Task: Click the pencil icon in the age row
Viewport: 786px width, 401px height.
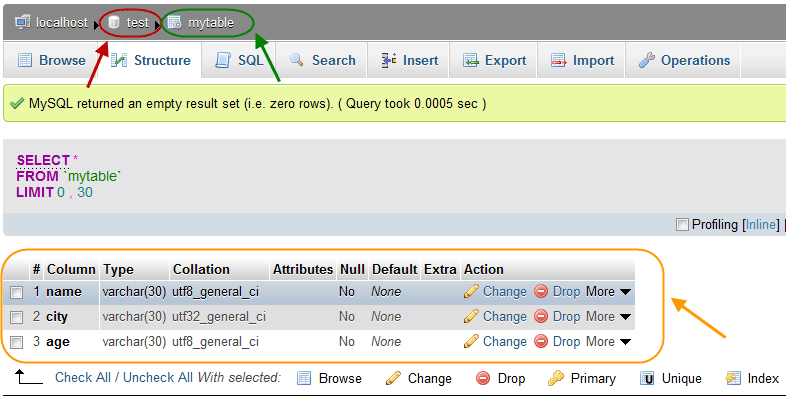Action: click(x=471, y=341)
